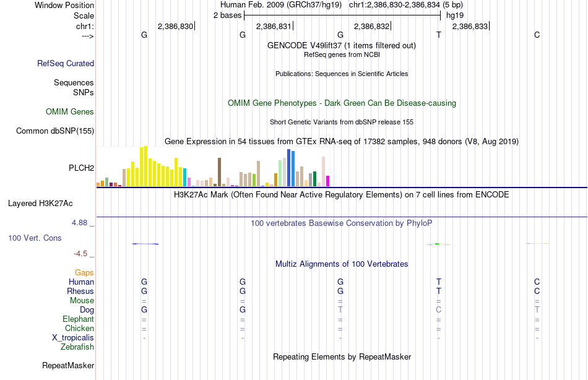Click the 2,386,832 coordinate marker
The width and height of the screenshot is (588, 380).
coord(372,26)
